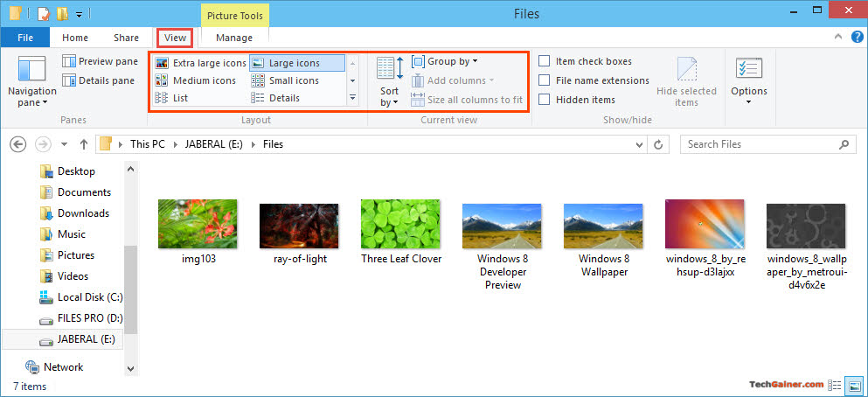868x397 pixels.
Task: Click navigation pane scrollbar down arrow
Action: tap(130, 368)
